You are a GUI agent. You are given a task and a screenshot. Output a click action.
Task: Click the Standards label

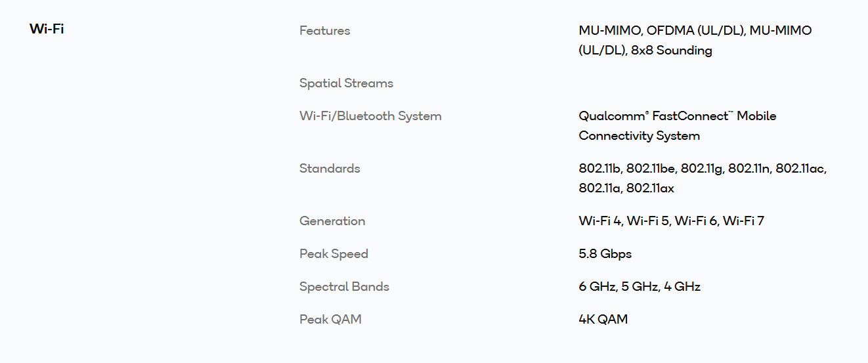coord(330,168)
